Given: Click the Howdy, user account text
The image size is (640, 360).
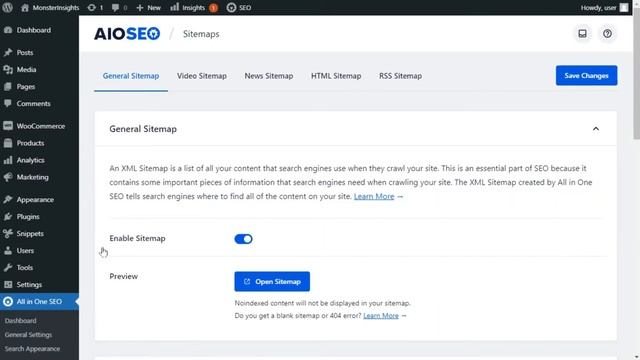Looking at the screenshot, I should pos(598,7).
